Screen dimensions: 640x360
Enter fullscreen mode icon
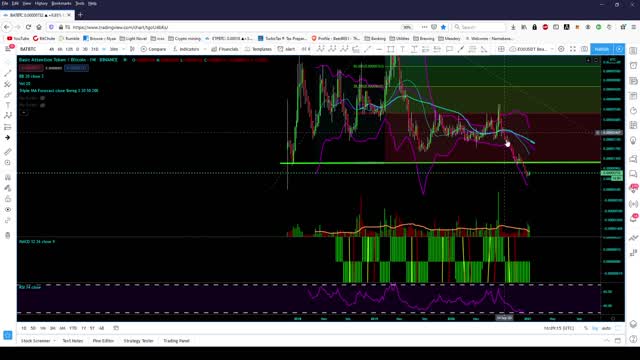tap(573, 49)
